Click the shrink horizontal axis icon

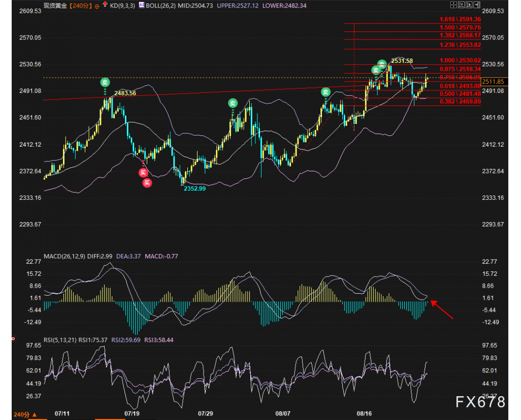click(461, 5)
